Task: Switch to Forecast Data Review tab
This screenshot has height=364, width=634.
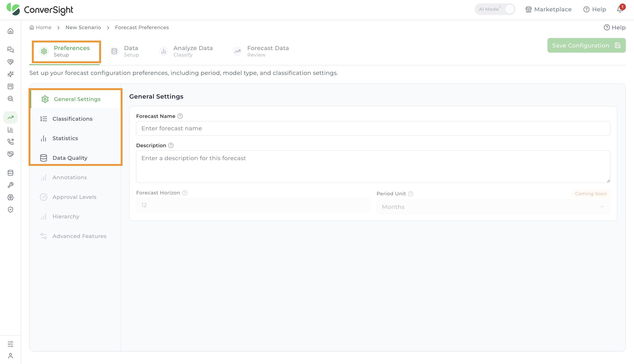Action: (x=260, y=51)
